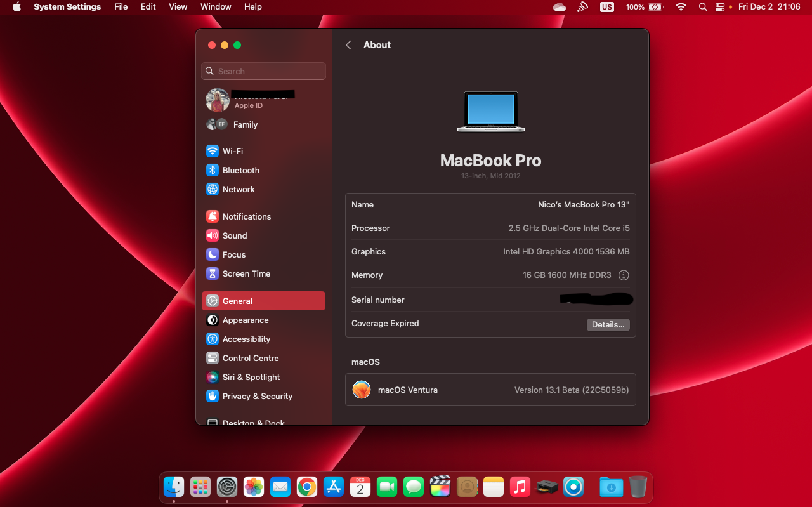Viewport: 812px width, 507px height.
Task: Click the Details… button for coverage
Action: click(x=608, y=324)
